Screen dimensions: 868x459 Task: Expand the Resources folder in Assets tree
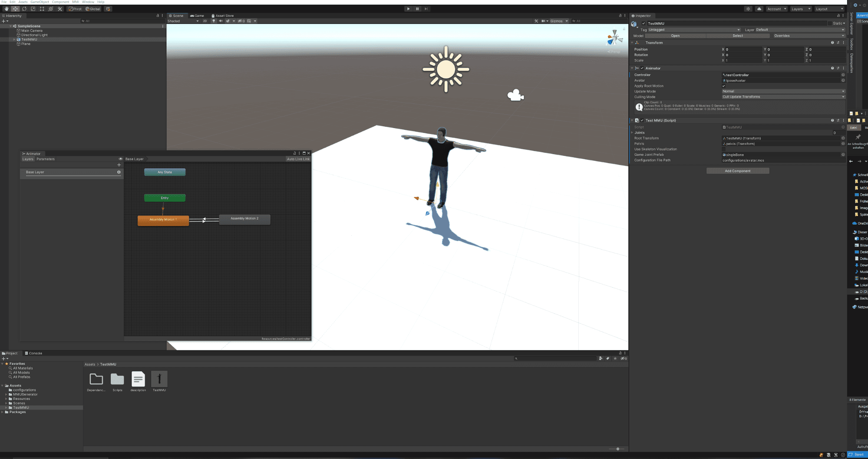point(6,399)
